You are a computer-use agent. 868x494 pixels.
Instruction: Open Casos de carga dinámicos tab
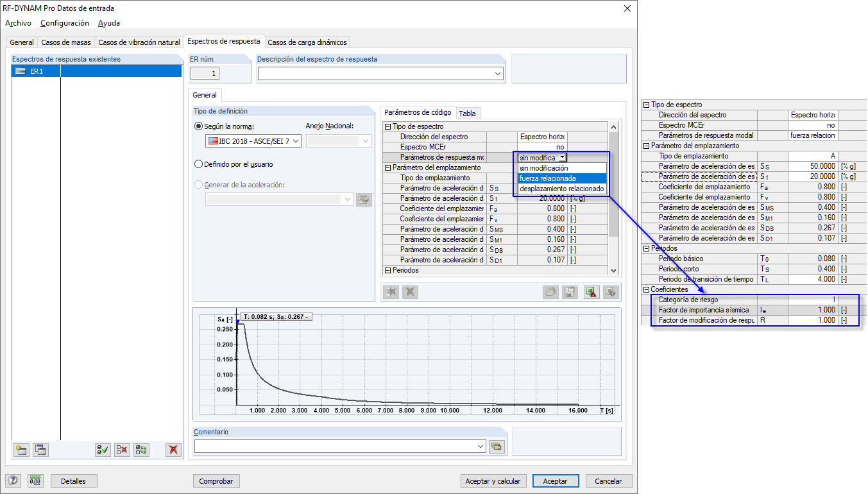click(307, 42)
